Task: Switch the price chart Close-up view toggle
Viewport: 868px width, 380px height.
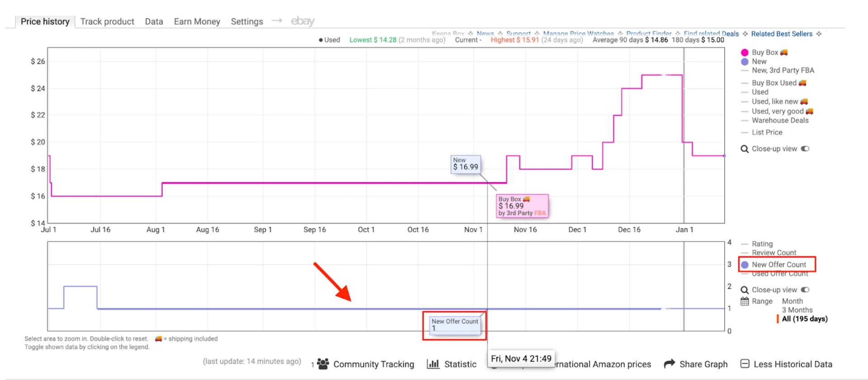Action: (x=805, y=149)
